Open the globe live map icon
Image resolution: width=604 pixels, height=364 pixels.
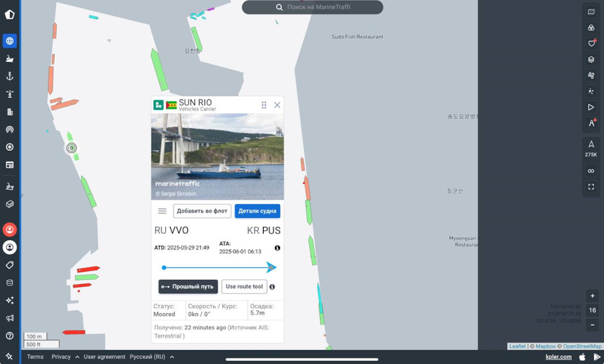pyautogui.click(x=9, y=41)
